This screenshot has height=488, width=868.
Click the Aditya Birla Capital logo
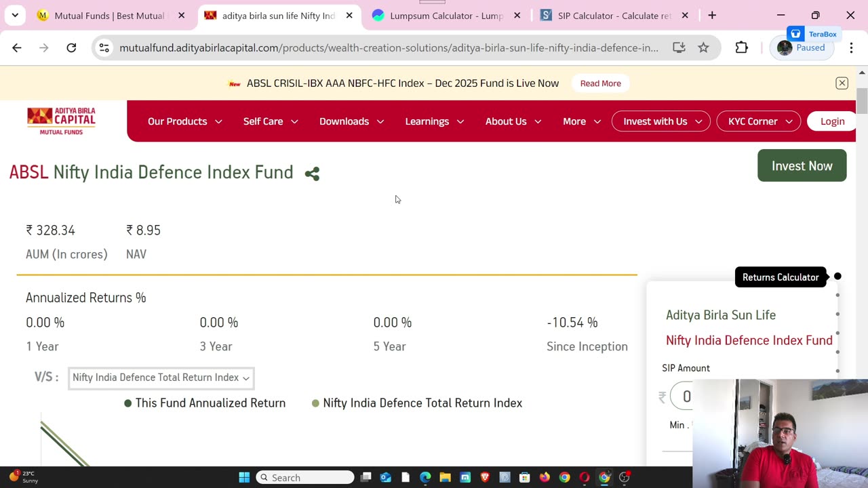point(61,121)
